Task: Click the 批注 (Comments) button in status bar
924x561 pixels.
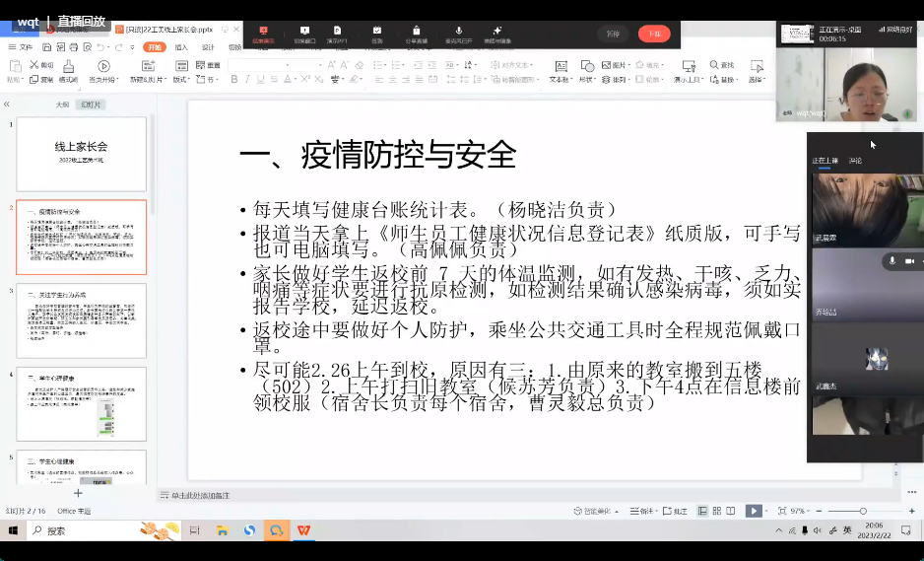Action: click(676, 511)
